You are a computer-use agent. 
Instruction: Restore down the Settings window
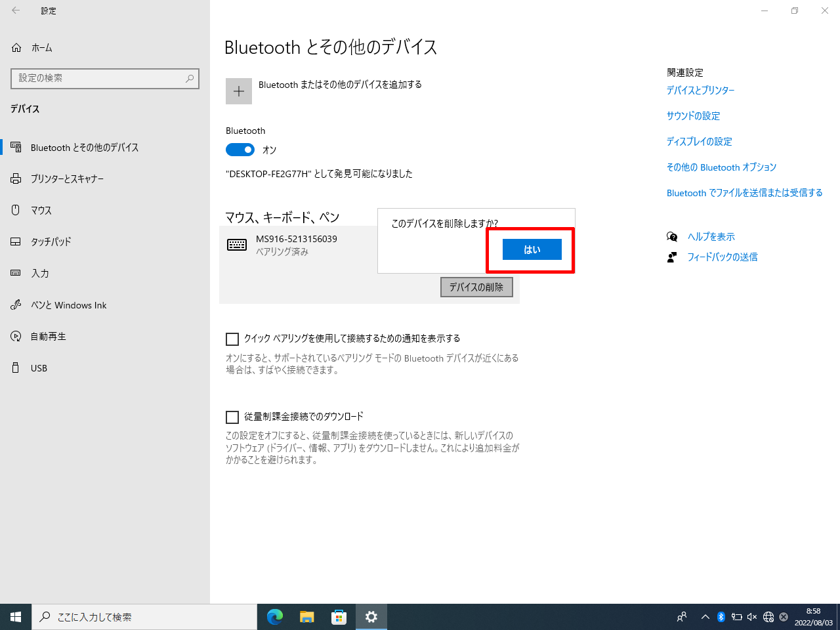point(795,10)
